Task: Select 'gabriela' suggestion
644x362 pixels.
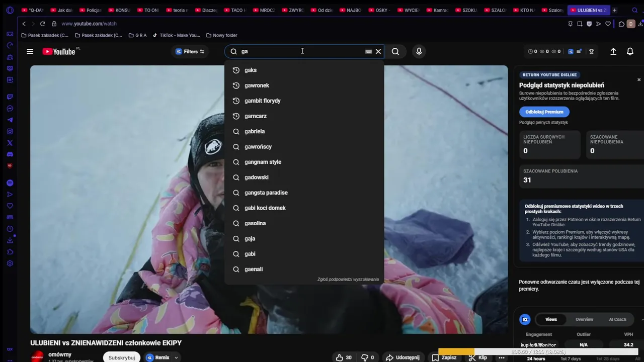Action: click(x=304, y=131)
